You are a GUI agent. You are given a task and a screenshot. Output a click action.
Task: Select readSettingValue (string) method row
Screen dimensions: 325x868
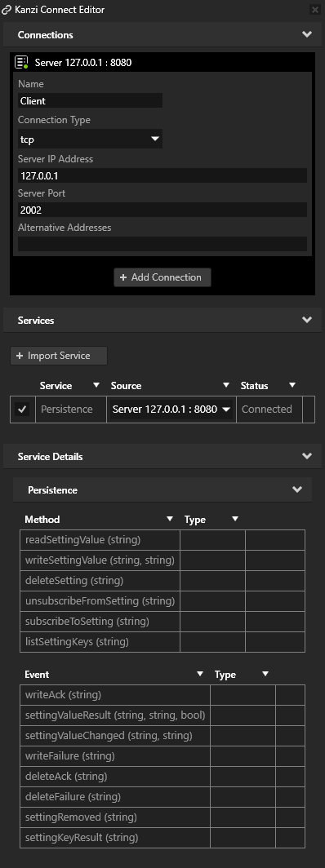[162, 540]
